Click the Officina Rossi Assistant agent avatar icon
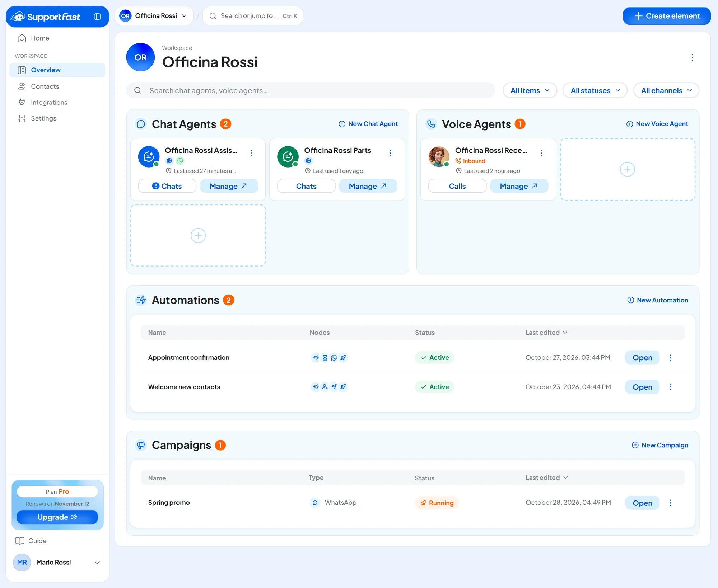Screen dimensions: 718x588 point(149,156)
